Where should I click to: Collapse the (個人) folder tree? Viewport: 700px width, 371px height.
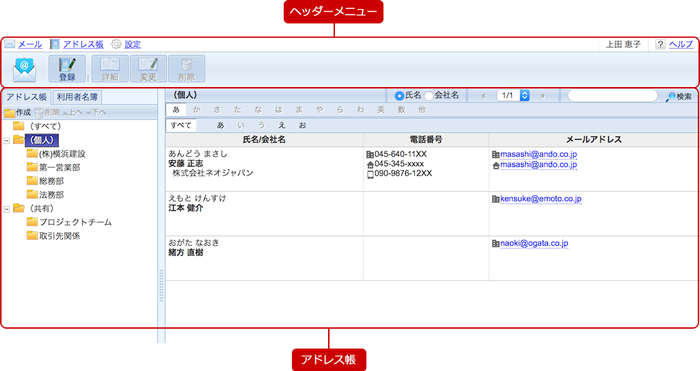click(7, 141)
